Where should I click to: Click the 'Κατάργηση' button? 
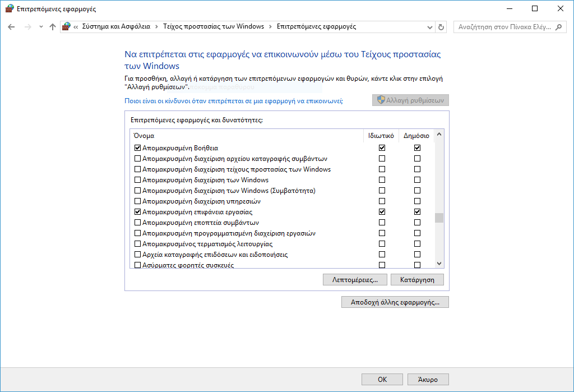click(417, 279)
